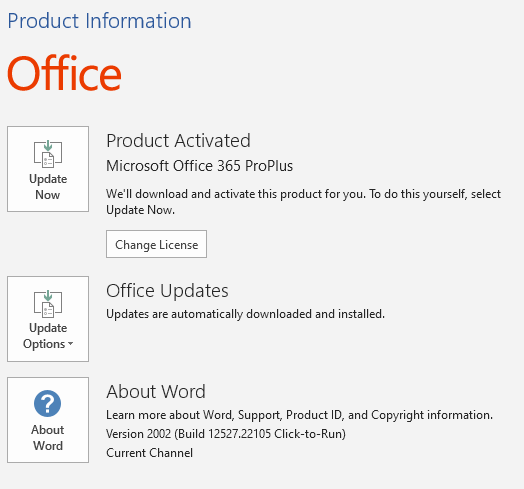Select the Product Information heading
Image resolution: width=524 pixels, height=489 pixels.
tap(99, 21)
